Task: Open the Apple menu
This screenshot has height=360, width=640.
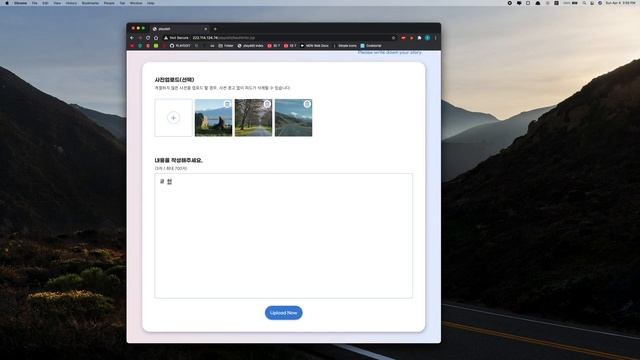Action: tap(7, 3)
